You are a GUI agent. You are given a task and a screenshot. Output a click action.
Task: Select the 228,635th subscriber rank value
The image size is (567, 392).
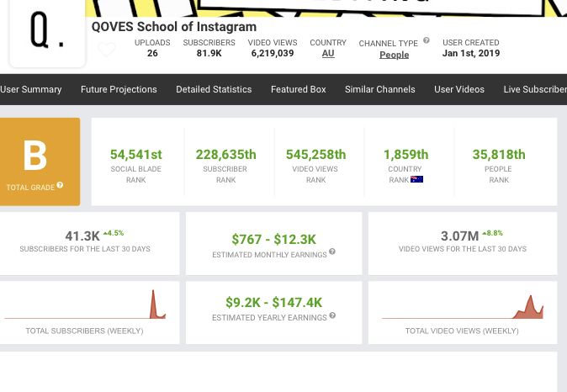(x=226, y=155)
